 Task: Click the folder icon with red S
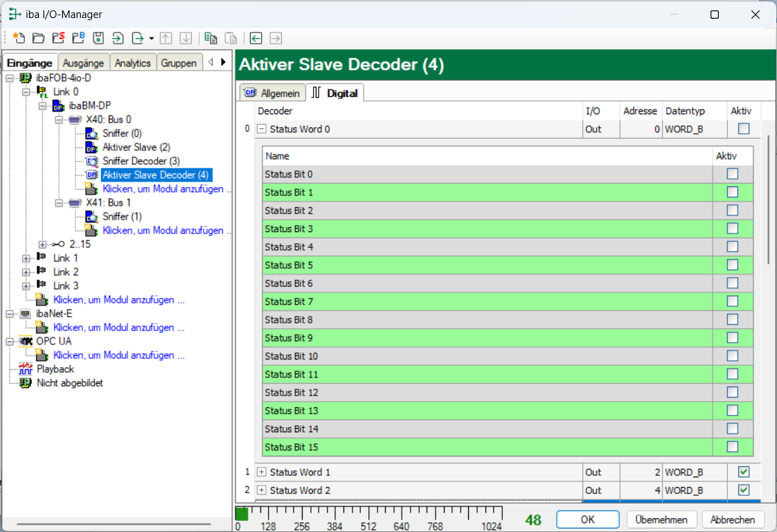click(x=58, y=38)
